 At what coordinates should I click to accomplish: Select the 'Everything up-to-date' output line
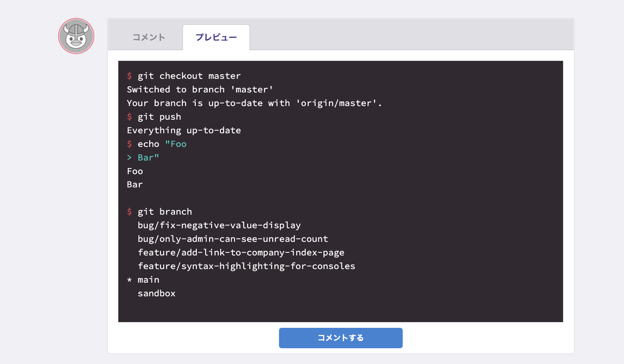click(184, 130)
